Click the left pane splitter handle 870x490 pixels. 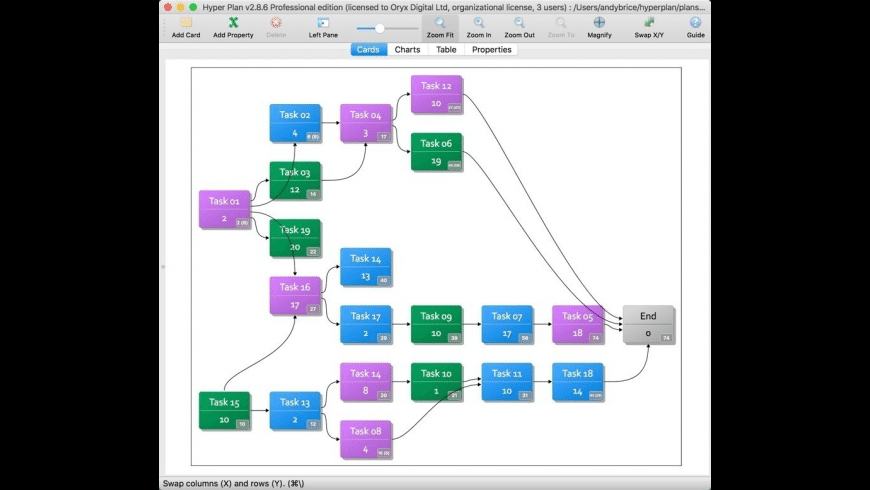coord(163,267)
